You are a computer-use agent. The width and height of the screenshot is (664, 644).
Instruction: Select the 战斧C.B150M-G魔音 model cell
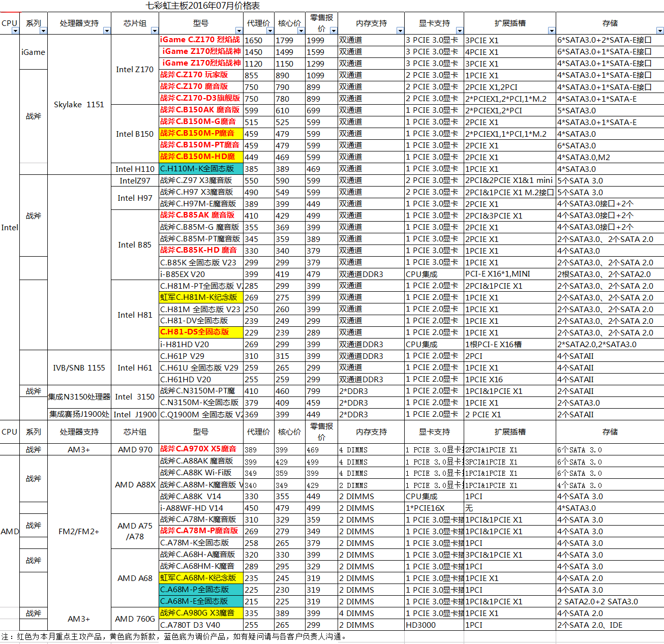click(x=201, y=121)
